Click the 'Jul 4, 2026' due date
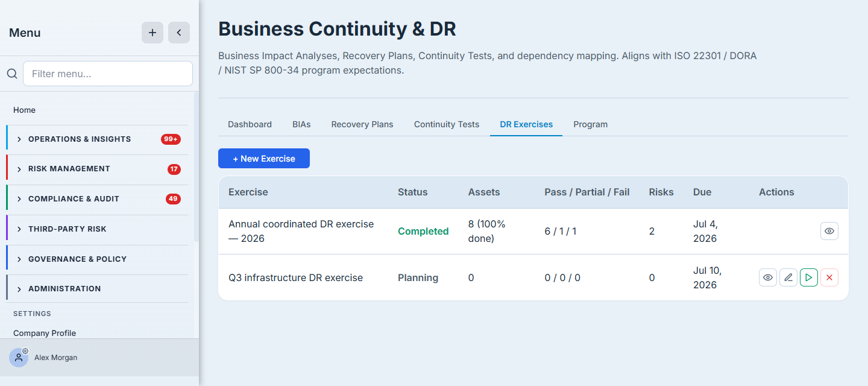 coord(705,231)
